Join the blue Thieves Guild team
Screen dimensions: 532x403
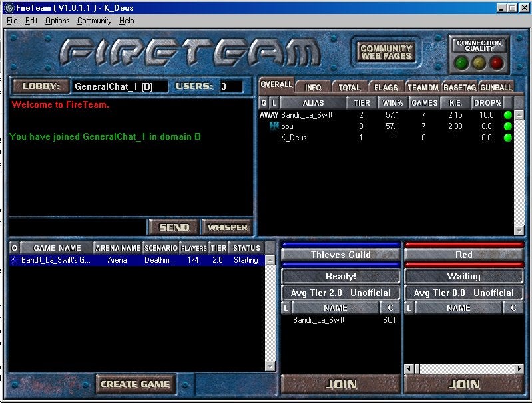[341, 384]
